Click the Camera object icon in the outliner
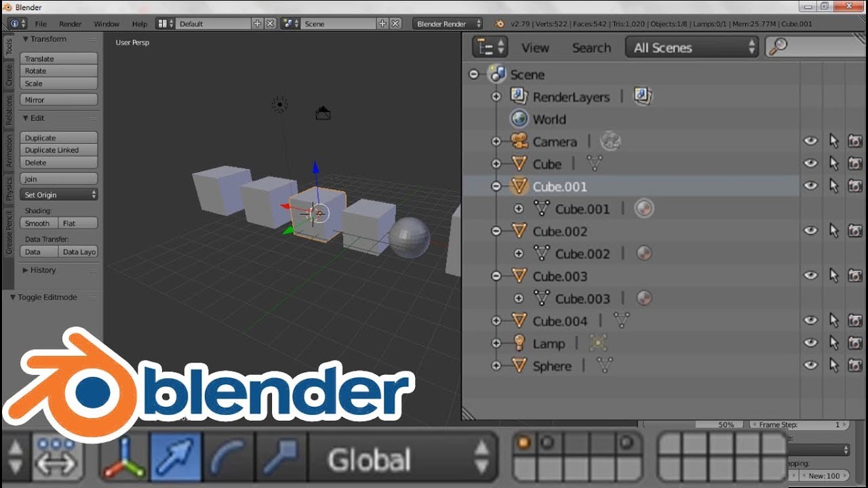This screenshot has height=488, width=868. pyautogui.click(x=519, y=141)
